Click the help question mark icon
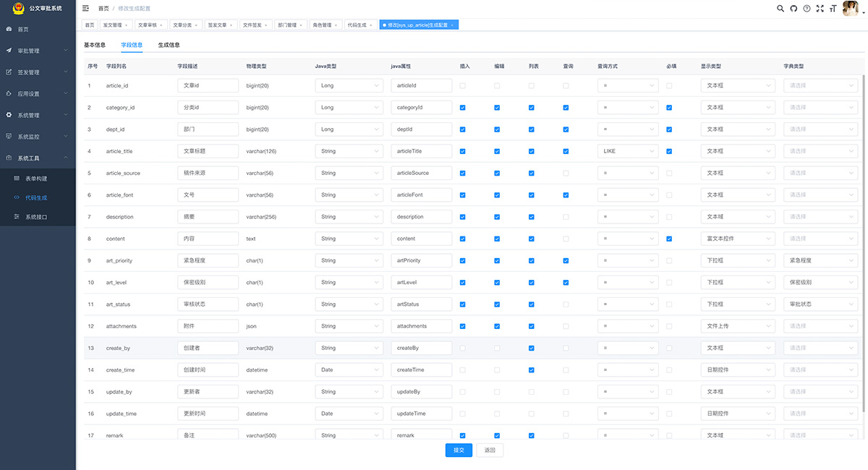Viewport: 868px width, 470px height. [x=807, y=9]
